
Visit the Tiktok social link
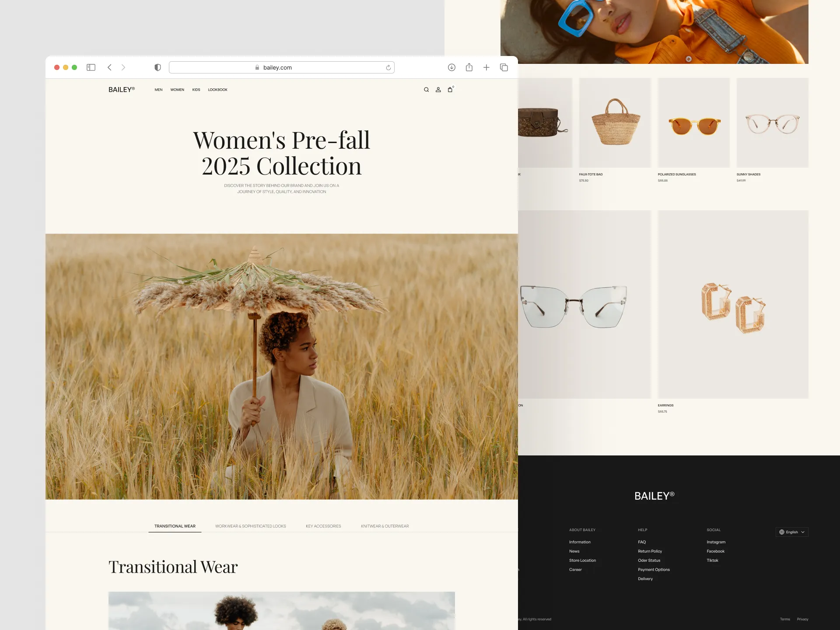point(712,560)
